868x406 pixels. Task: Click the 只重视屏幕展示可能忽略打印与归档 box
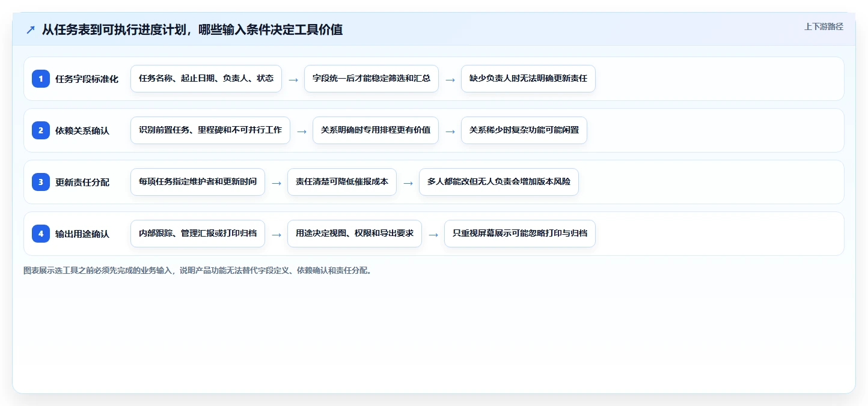[520, 234]
